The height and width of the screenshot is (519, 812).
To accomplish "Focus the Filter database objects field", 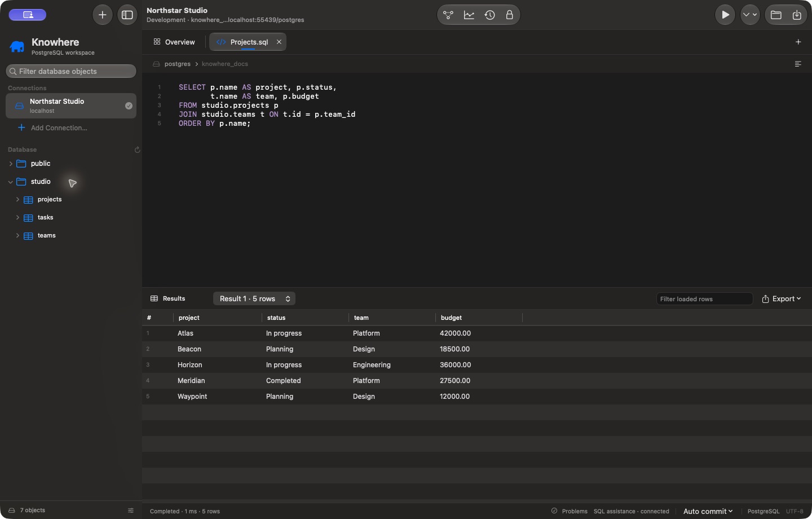I will [71, 71].
